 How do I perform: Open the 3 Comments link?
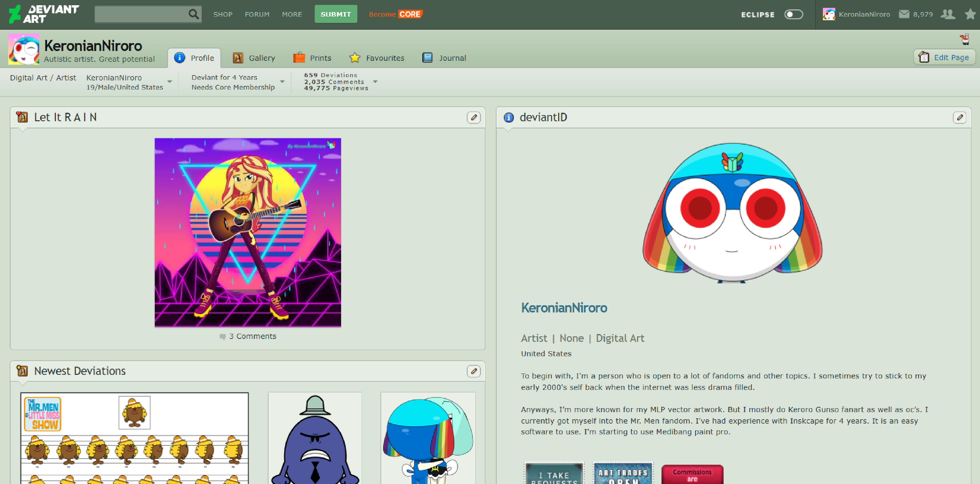(253, 337)
